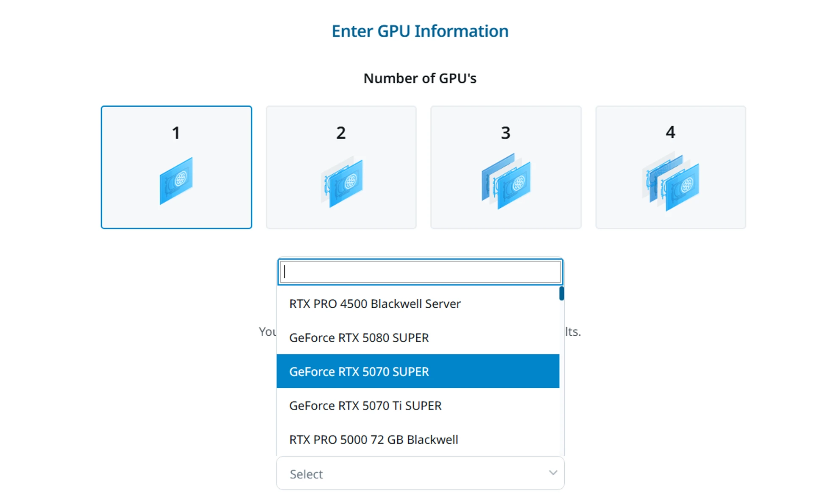The width and height of the screenshot is (814, 504).
Task: Click the single GPU card icon
Action: 176,181
